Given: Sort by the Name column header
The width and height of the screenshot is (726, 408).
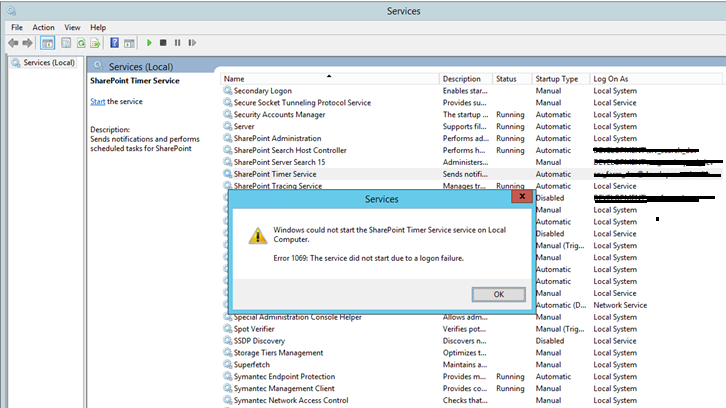Looking at the screenshot, I should pos(329,79).
